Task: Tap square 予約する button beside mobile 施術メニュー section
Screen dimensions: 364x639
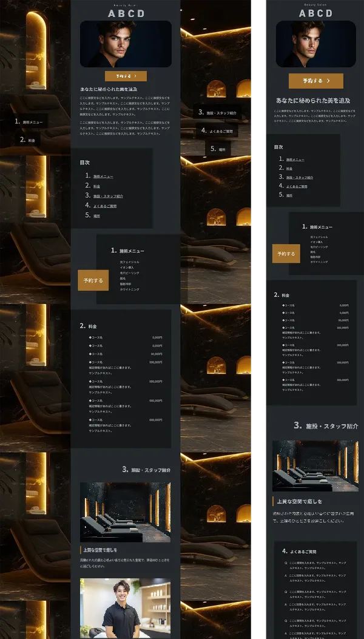Action: click(286, 254)
